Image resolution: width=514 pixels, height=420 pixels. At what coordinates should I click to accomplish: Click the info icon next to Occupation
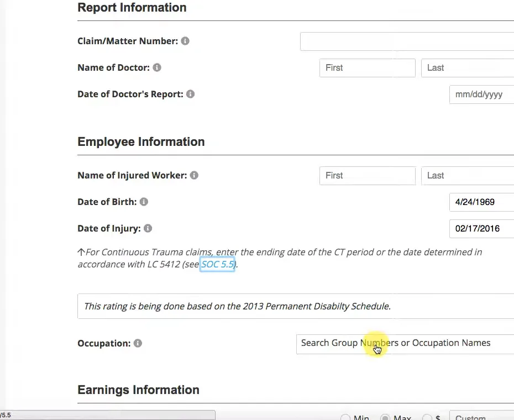(138, 343)
